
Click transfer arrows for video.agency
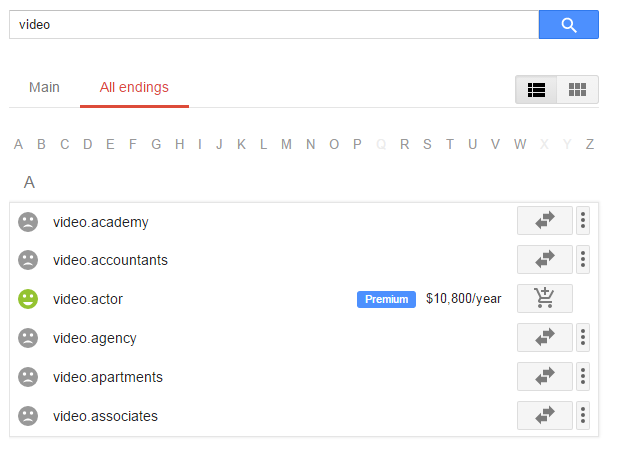click(x=544, y=338)
